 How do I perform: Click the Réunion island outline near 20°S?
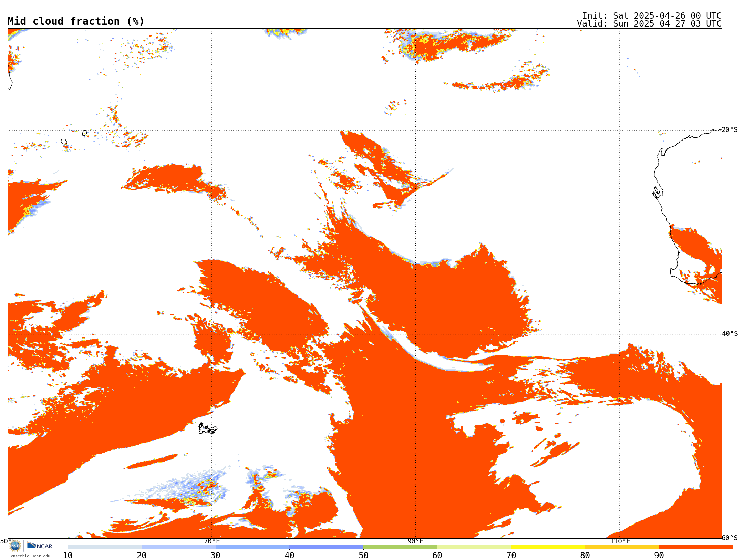coord(64,142)
